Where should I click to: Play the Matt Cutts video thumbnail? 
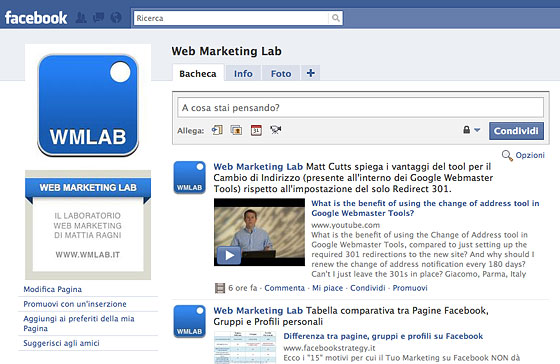click(259, 232)
